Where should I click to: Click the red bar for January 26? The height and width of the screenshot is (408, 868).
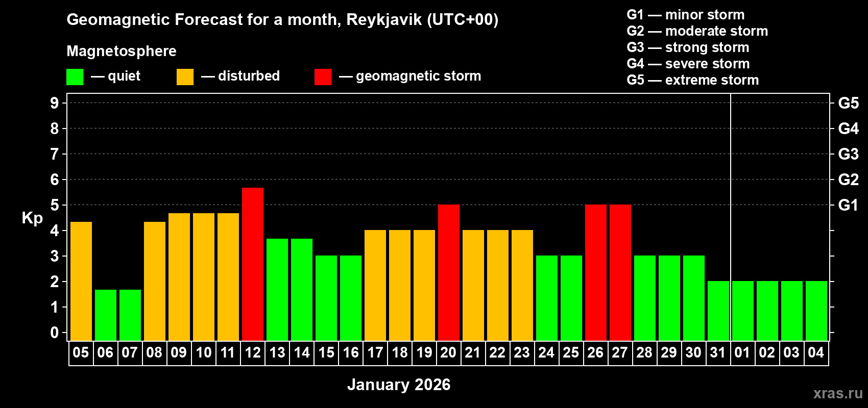pos(596,273)
